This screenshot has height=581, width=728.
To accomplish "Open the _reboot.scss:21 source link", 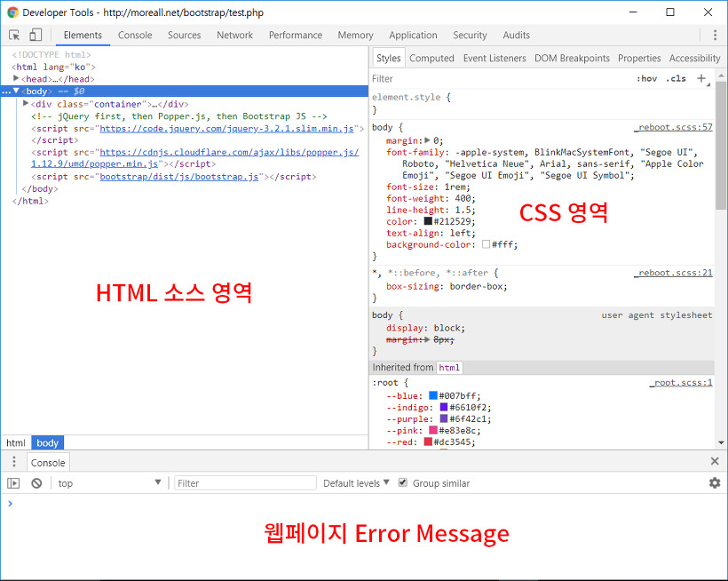I will (673, 273).
